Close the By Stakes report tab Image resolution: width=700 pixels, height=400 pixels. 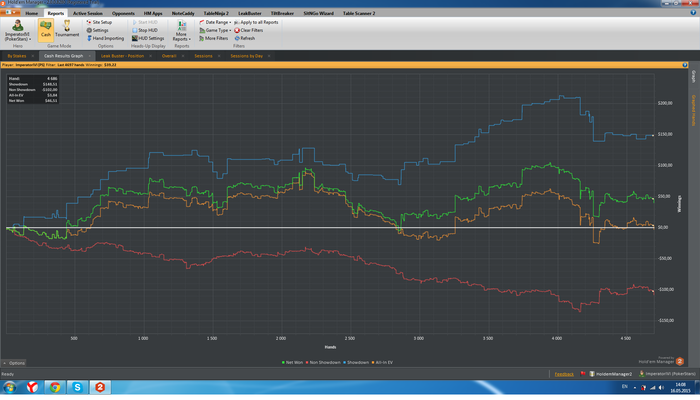click(x=33, y=56)
